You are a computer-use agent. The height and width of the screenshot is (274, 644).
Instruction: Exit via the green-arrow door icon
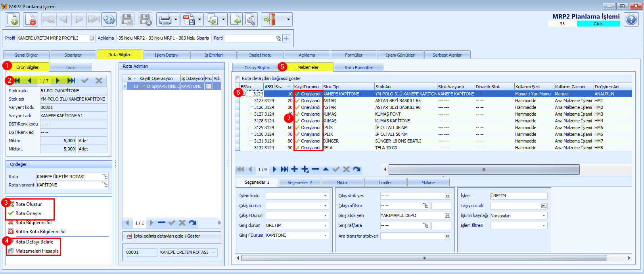coord(270,19)
